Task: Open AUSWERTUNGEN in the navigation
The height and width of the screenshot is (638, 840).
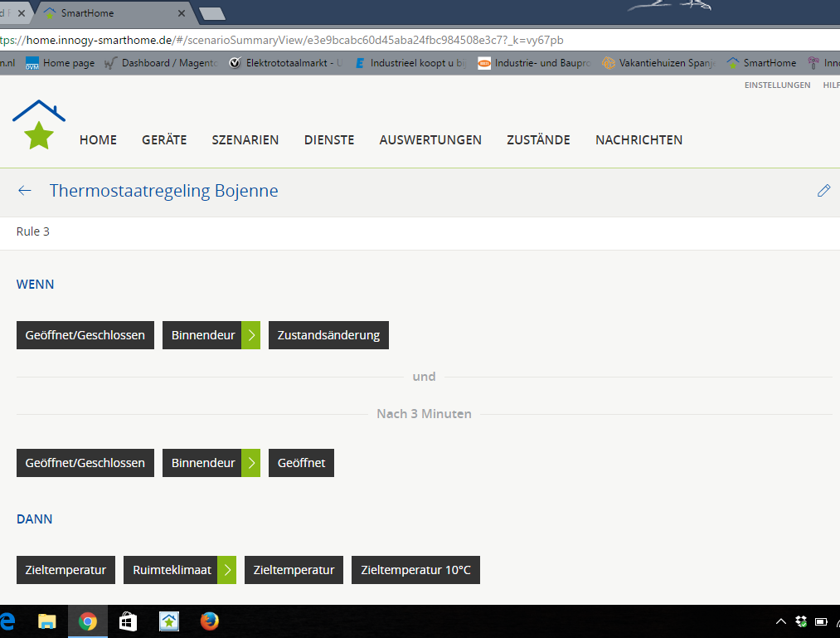Action: click(430, 140)
